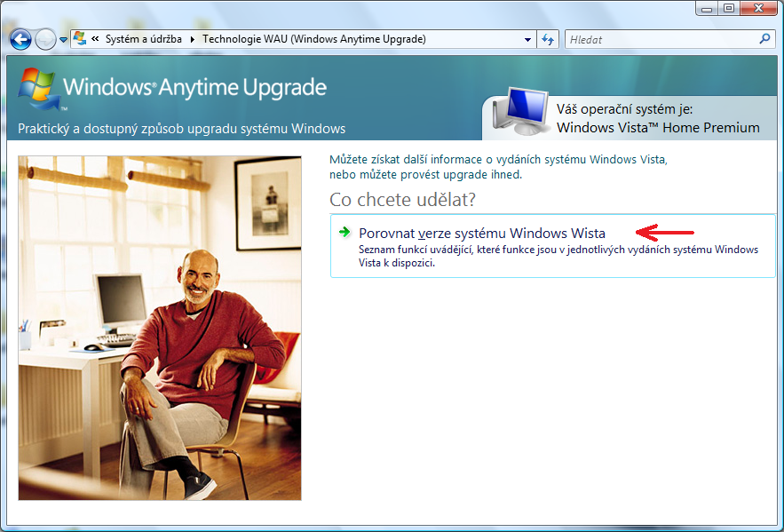The width and height of the screenshot is (784, 532).
Task: Click 'Váš operační systém je:' label
Action: [x=624, y=109]
